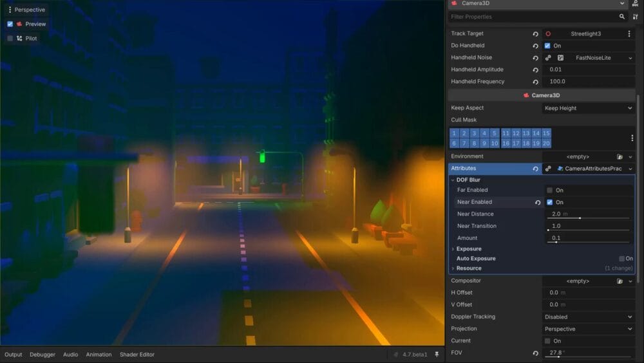Click the Camera3D class section header
Viewport: 644px width, 363px height.
point(542,95)
